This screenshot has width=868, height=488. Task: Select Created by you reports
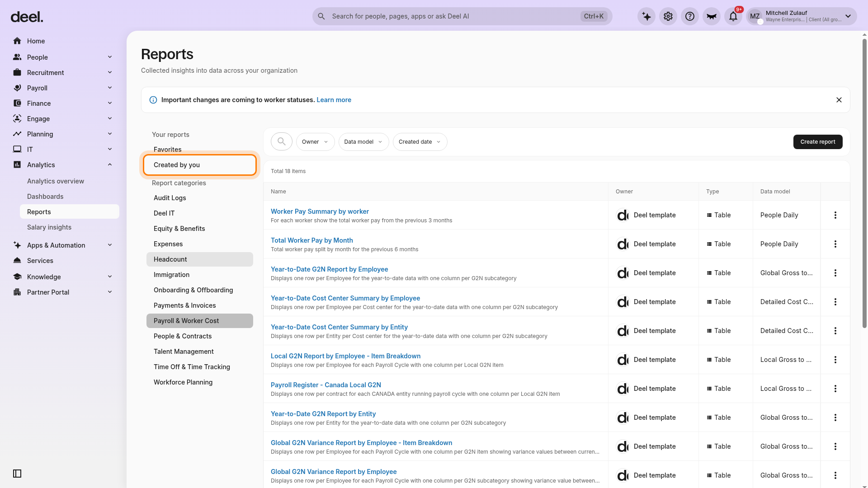click(x=199, y=165)
